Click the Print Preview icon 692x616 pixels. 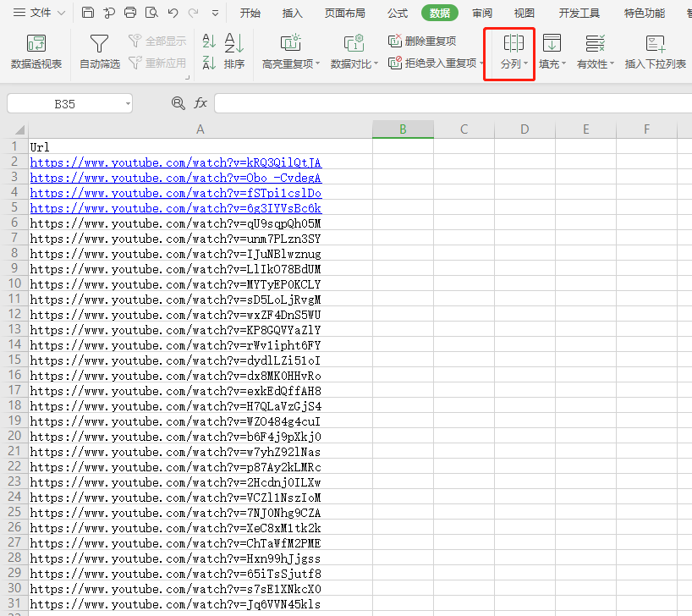point(151,13)
